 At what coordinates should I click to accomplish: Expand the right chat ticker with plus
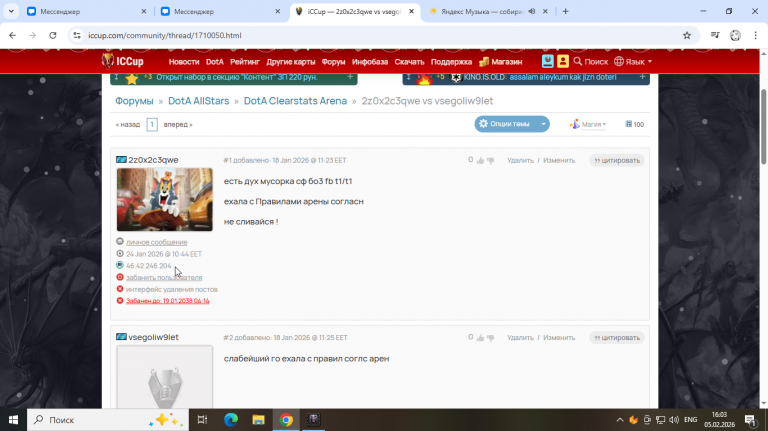642,77
